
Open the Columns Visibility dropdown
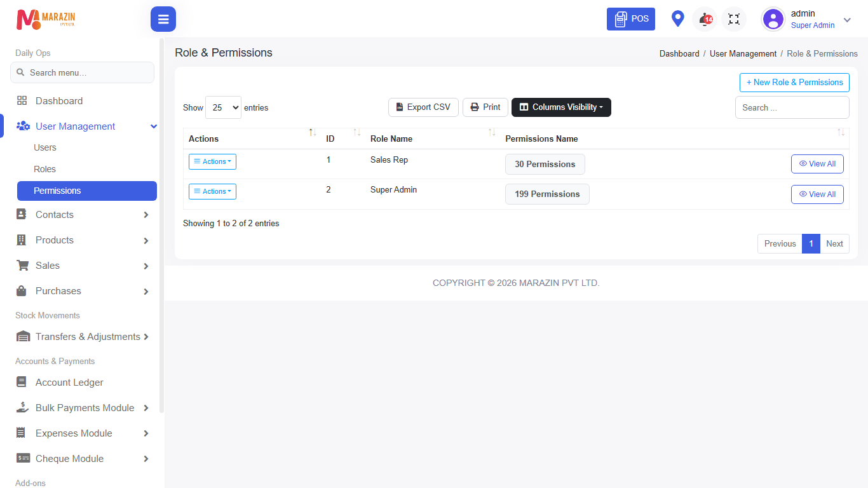(561, 107)
